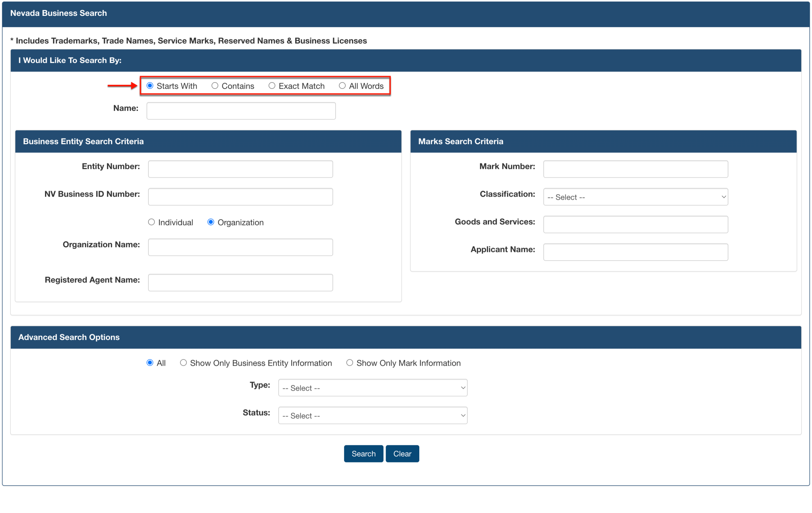Click the 'Applicant Name:' label
This screenshot has width=812, height=513.
click(x=503, y=250)
